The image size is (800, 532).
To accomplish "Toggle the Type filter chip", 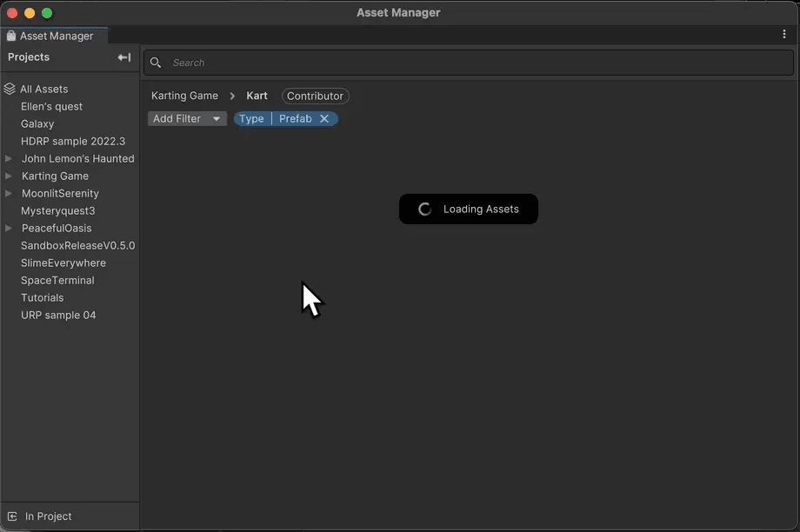I will click(x=252, y=118).
